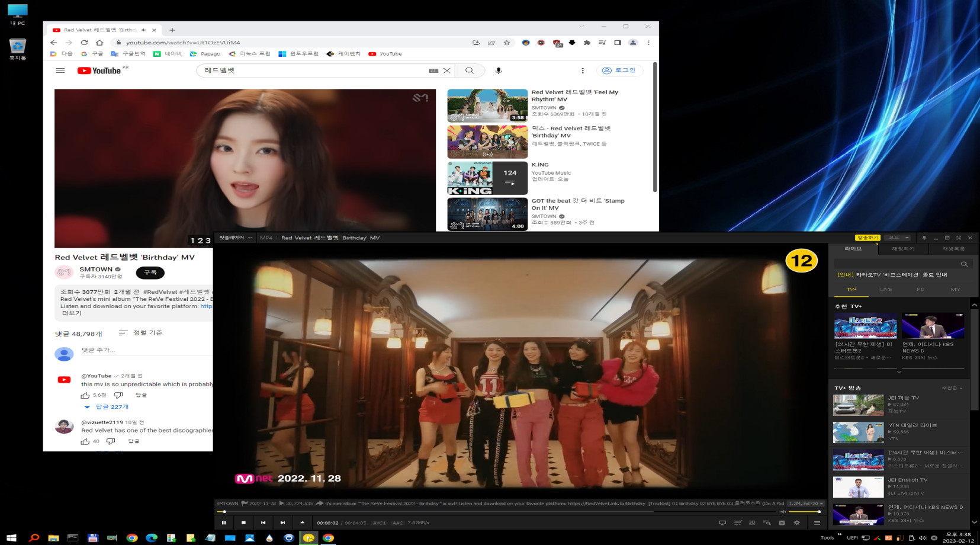Click the 로그인 sign-in button

click(619, 70)
